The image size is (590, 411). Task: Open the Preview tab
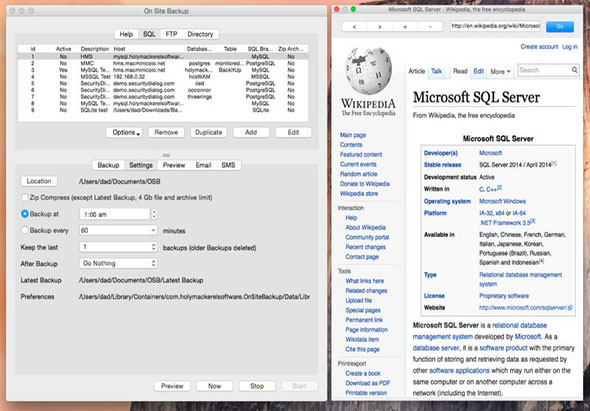coord(174,165)
